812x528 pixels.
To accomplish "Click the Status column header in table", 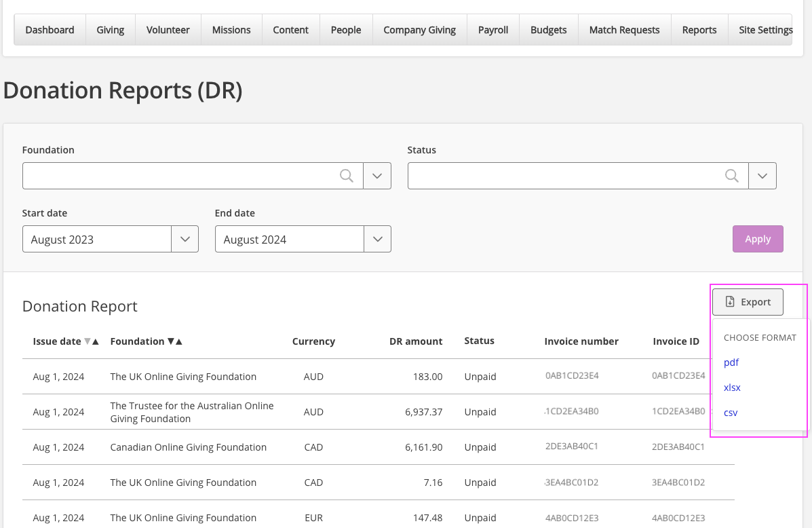I will click(x=479, y=341).
